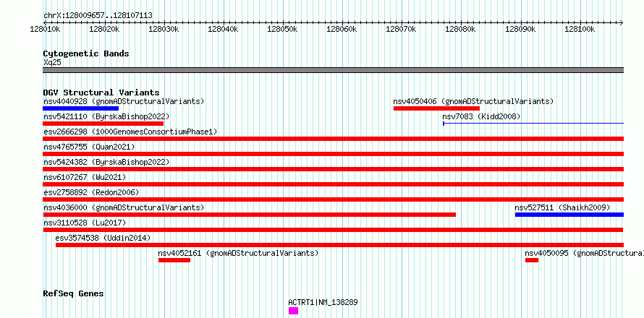Select the Xq25 band label
Screen dimensions: 644x318
[x=52, y=62]
